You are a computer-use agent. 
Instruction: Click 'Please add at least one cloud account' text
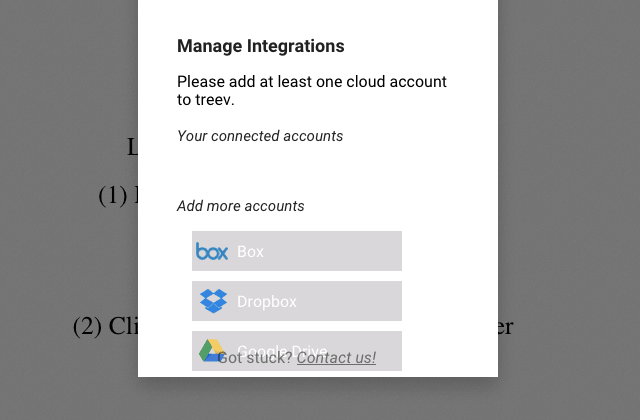(x=311, y=82)
